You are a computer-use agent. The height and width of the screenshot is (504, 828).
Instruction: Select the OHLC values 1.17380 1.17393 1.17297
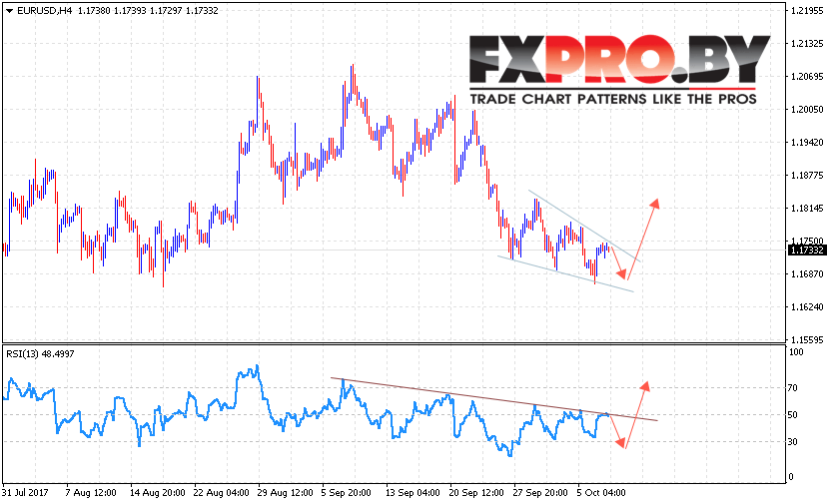tap(130, 11)
